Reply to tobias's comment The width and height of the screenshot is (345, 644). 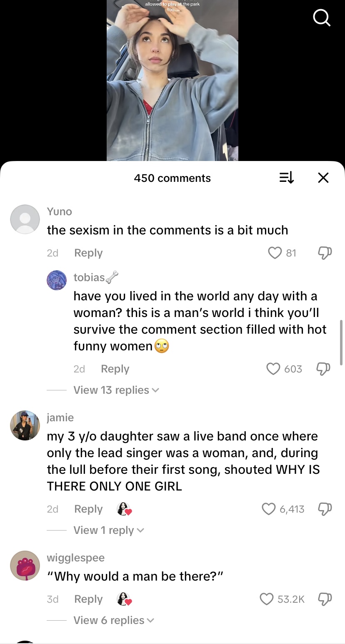[115, 369]
